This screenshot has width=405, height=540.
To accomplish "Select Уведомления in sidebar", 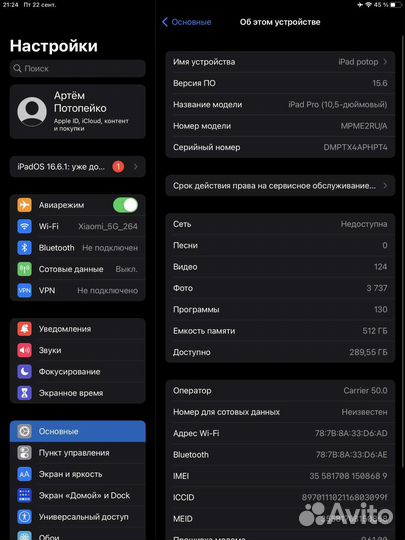I will [65, 329].
